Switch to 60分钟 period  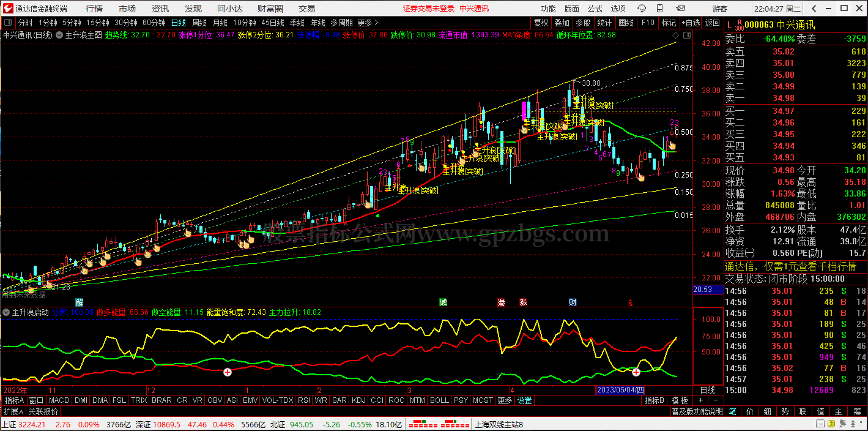[154, 23]
